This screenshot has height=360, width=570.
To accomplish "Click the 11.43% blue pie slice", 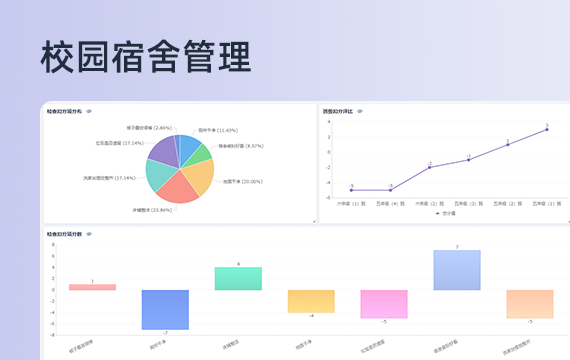I will coord(189,147).
